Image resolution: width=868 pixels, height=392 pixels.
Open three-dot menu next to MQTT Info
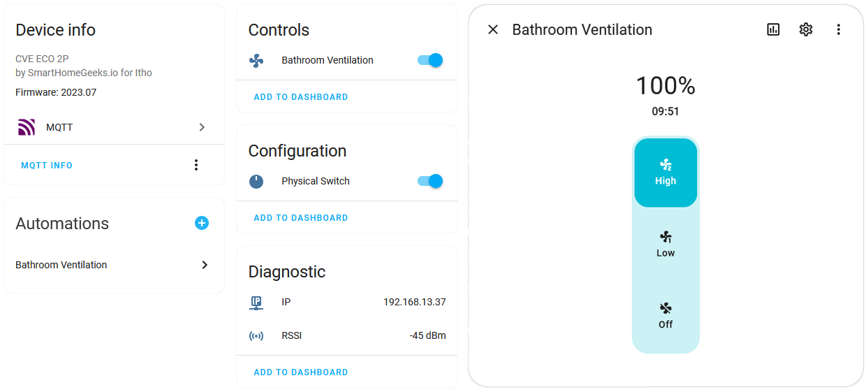tap(196, 165)
